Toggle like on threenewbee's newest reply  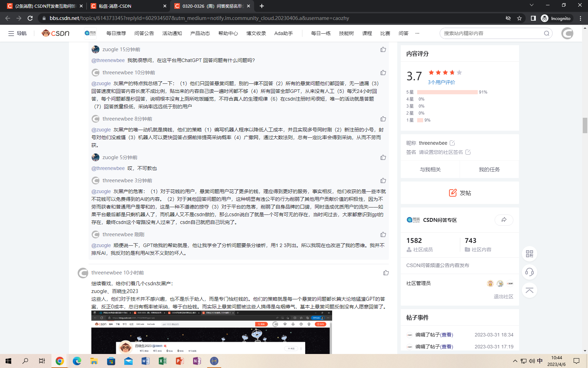[x=383, y=234]
